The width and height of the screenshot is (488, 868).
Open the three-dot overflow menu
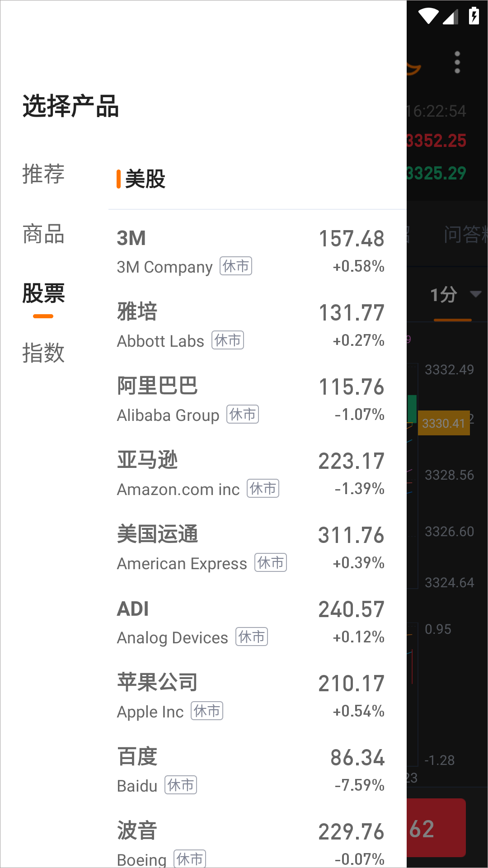click(457, 62)
